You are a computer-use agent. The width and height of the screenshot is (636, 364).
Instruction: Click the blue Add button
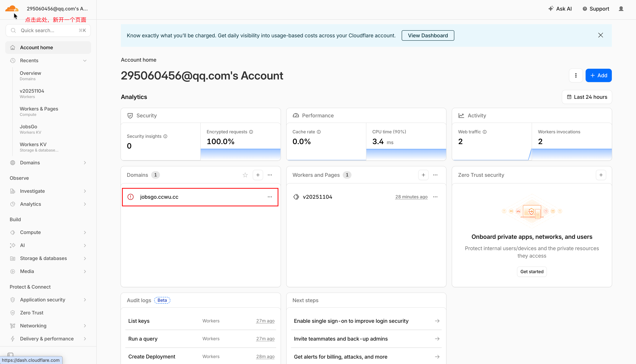click(x=598, y=76)
